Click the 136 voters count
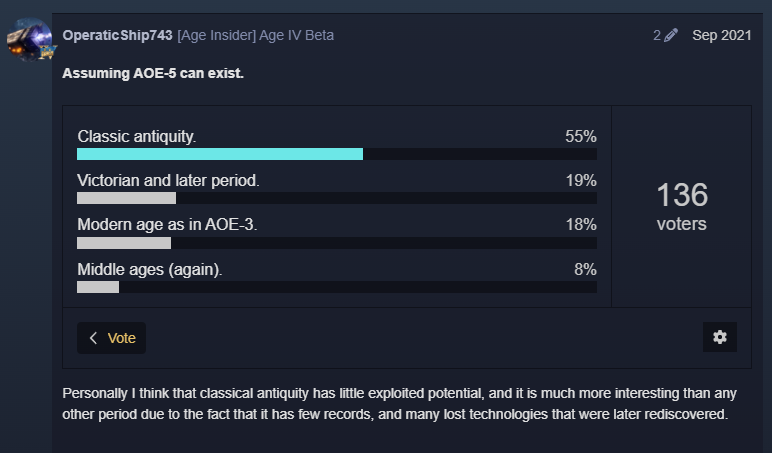 681,205
